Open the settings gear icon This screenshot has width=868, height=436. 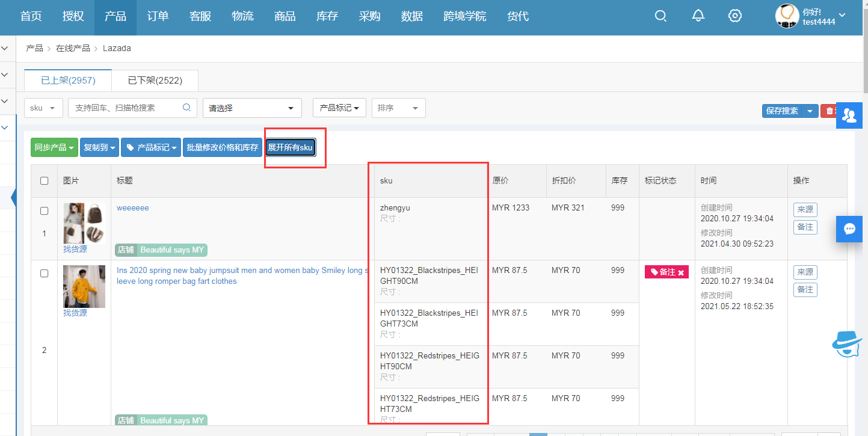pyautogui.click(x=734, y=16)
